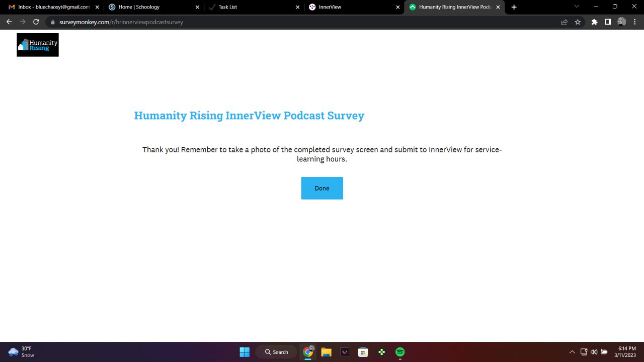View site information via the lock icon
Viewport: 644px width, 362px height.
tap(52, 22)
